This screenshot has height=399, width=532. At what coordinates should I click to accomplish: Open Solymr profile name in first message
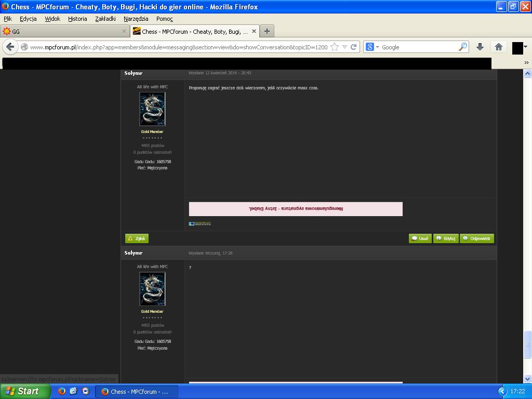134,73
